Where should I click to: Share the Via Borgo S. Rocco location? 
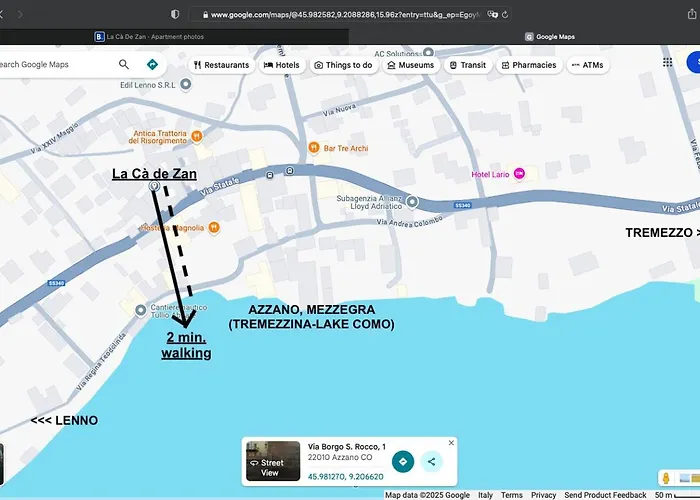coord(431,461)
